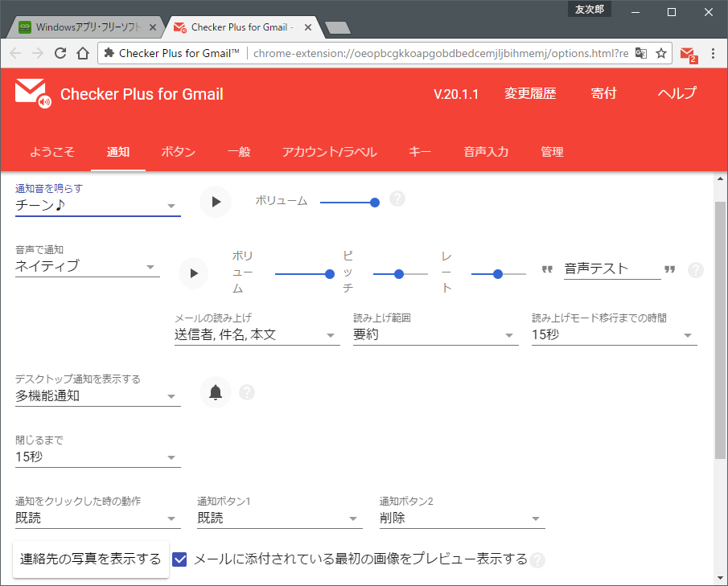Switch to the アカウント/ラベル tab
The height and width of the screenshot is (586, 728).
[329, 151]
